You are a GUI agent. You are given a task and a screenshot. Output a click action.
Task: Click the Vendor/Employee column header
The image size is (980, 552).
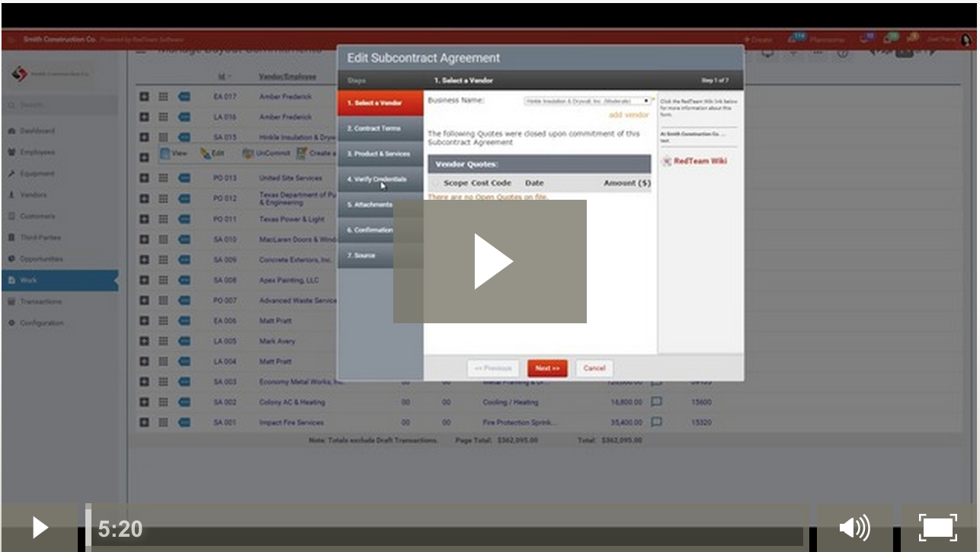286,76
